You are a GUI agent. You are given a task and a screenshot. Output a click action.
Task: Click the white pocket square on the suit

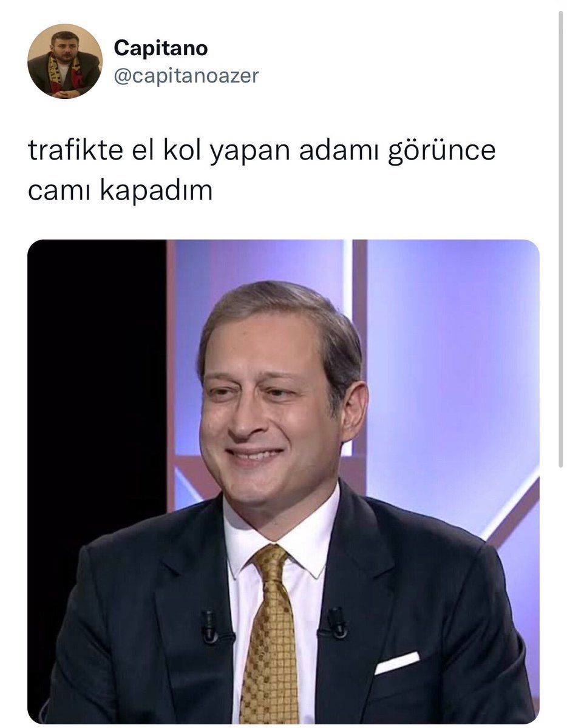pos(397,663)
